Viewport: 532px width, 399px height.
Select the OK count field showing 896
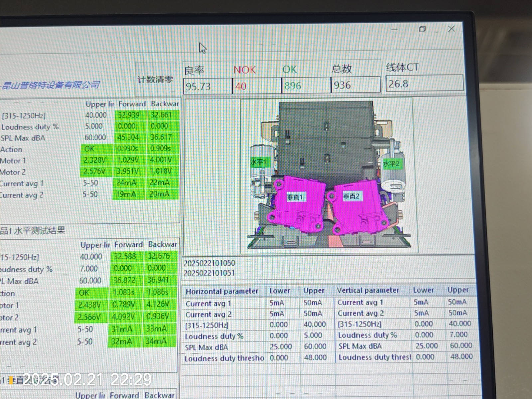click(305, 86)
